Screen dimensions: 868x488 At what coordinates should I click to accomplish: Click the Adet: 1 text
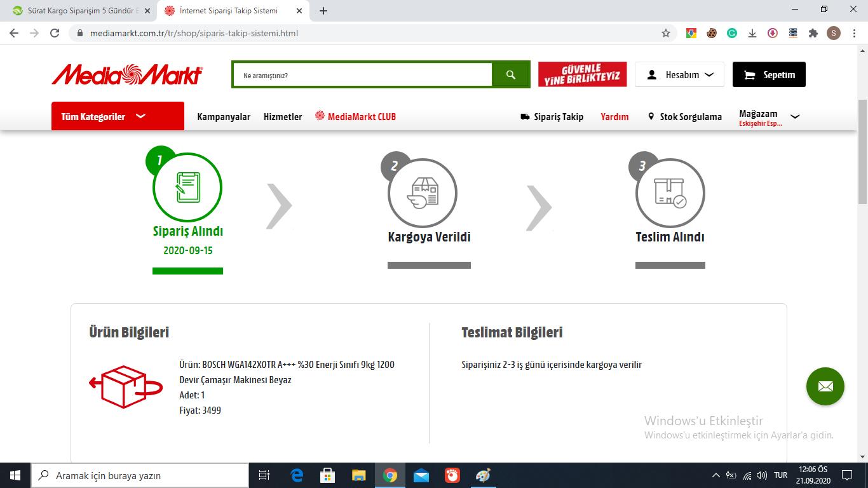[192, 395]
